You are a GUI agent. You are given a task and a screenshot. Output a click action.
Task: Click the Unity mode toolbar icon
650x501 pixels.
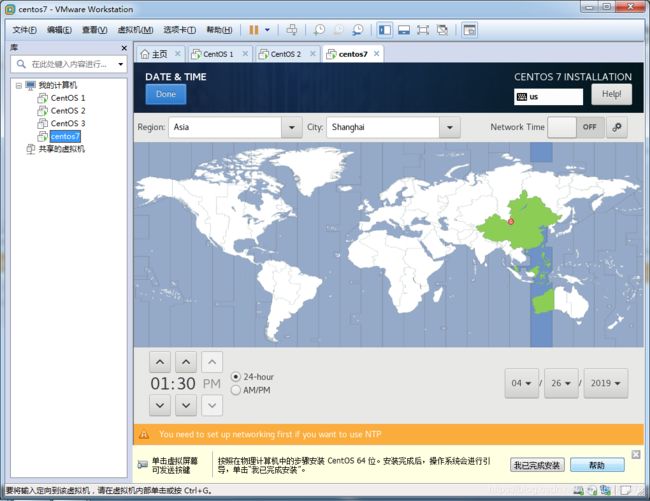[442, 30]
